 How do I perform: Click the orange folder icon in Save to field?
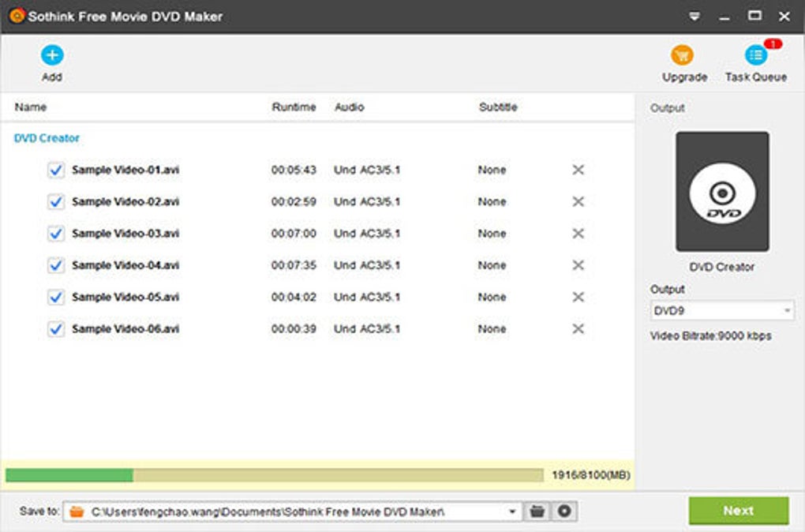[77, 511]
